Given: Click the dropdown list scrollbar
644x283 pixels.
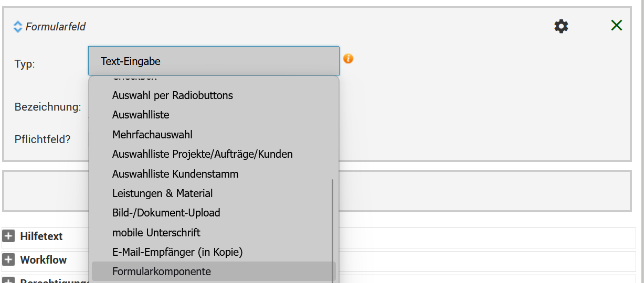Looking at the screenshot, I should 332,231.
